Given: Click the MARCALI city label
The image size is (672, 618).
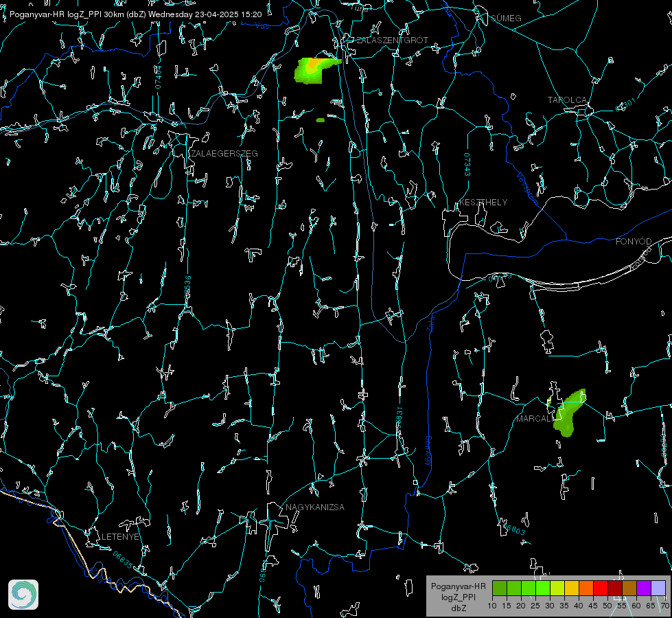Looking at the screenshot, I should (535, 419).
